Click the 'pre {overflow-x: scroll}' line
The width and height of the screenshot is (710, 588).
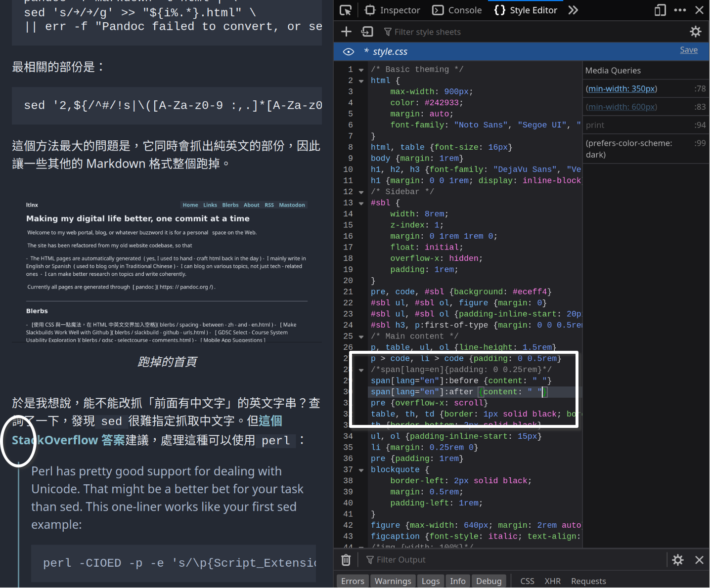click(429, 403)
